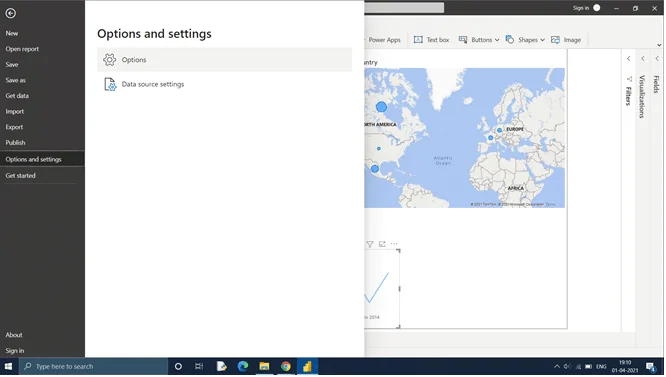The image size is (666, 377).
Task: Click the volume tray icon
Action: coord(568,367)
